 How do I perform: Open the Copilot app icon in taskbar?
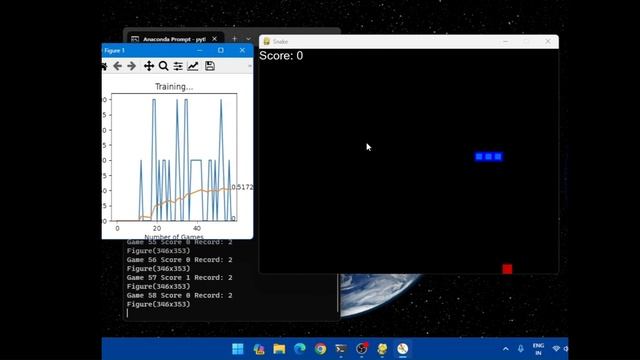258,349
